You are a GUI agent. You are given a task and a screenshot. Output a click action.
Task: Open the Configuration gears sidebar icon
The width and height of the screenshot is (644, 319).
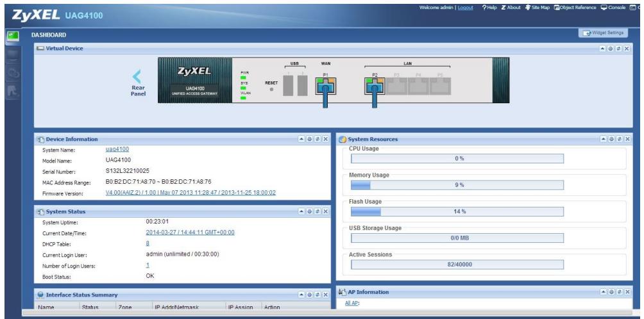click(12, 72)
